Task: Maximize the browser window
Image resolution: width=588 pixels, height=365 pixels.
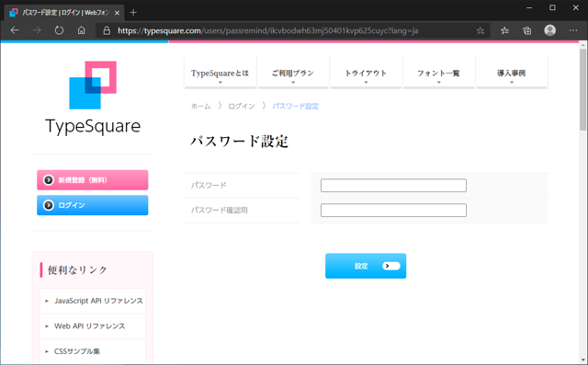Action: [552, 7]
